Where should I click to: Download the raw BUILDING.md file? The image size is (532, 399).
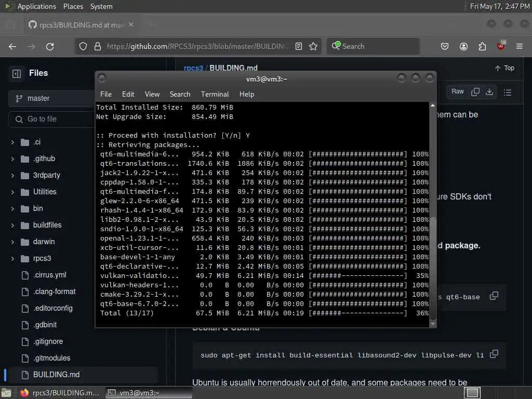coord(489,91)
